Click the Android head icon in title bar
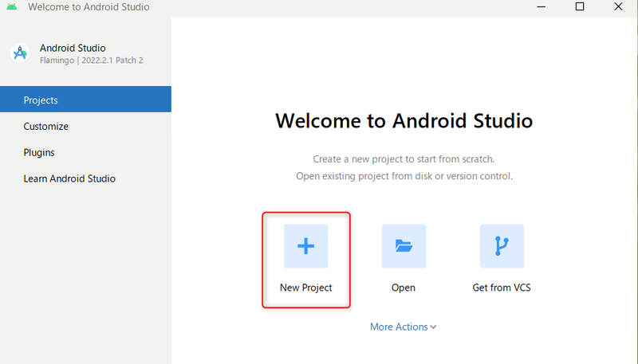638x364 pixels. coord(12,7)
